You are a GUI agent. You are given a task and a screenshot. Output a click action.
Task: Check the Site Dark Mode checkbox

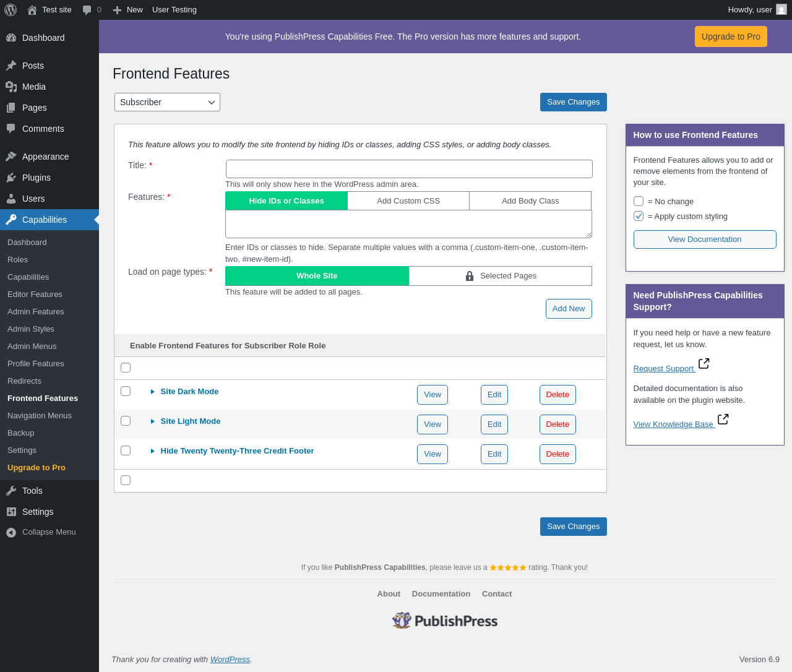pos(126,391)
